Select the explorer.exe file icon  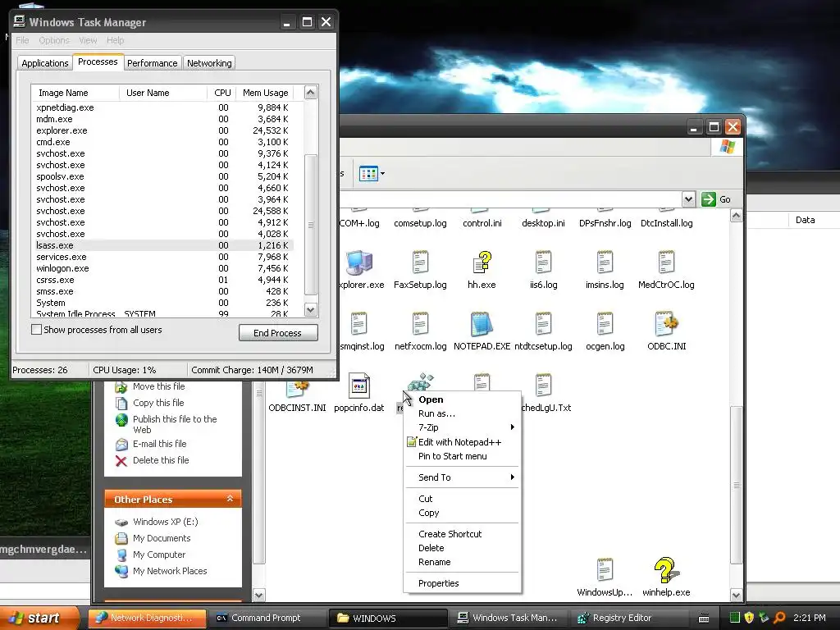[x=358, y=263]
